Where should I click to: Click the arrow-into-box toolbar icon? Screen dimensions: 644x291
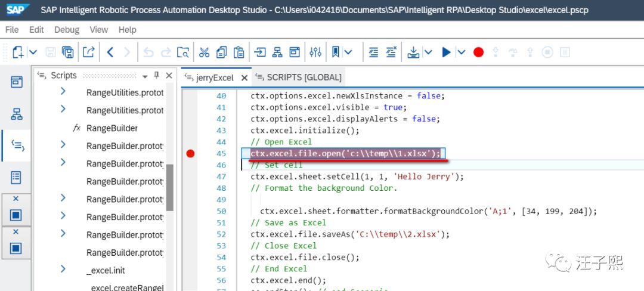click(x=260, y=52)
